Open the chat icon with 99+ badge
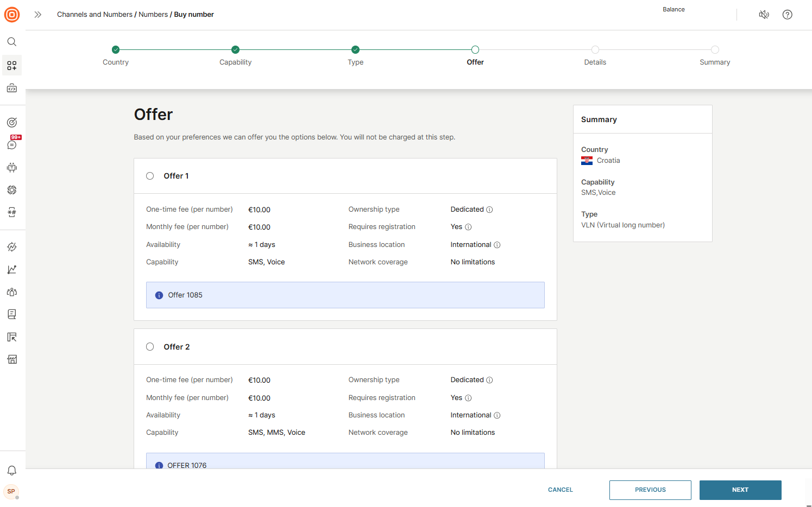This screenshot has height=507, width=812. pyautogui.click(x=12, y=144)
